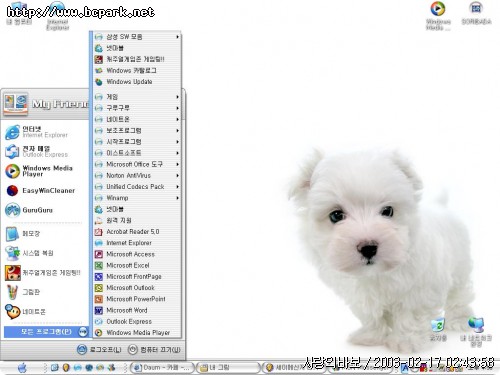Expand 삼성 SW 모음 submenu

[x=137, y=37]
